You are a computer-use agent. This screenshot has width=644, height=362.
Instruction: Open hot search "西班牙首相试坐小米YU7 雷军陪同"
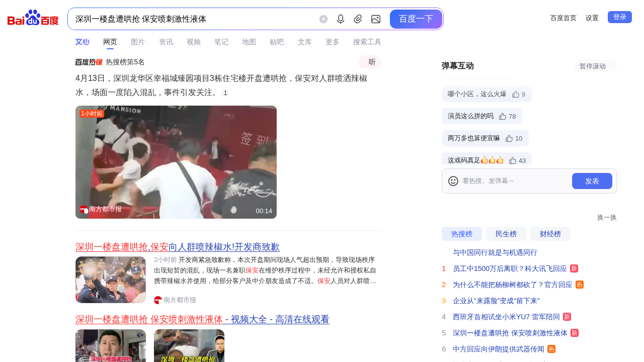coord(506,317)
